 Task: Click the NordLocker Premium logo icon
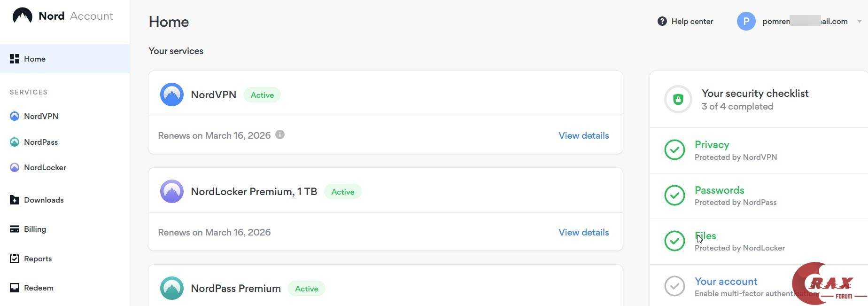[171, 191]
